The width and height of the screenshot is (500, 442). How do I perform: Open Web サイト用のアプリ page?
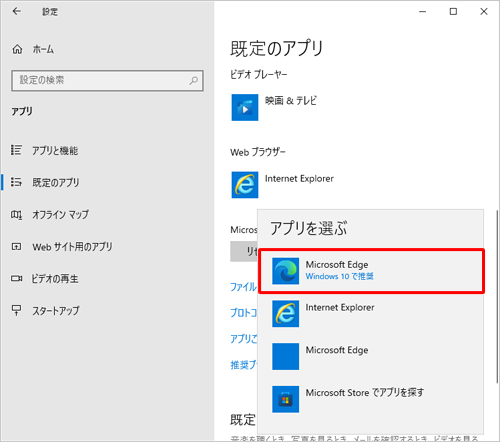(72, 247)
